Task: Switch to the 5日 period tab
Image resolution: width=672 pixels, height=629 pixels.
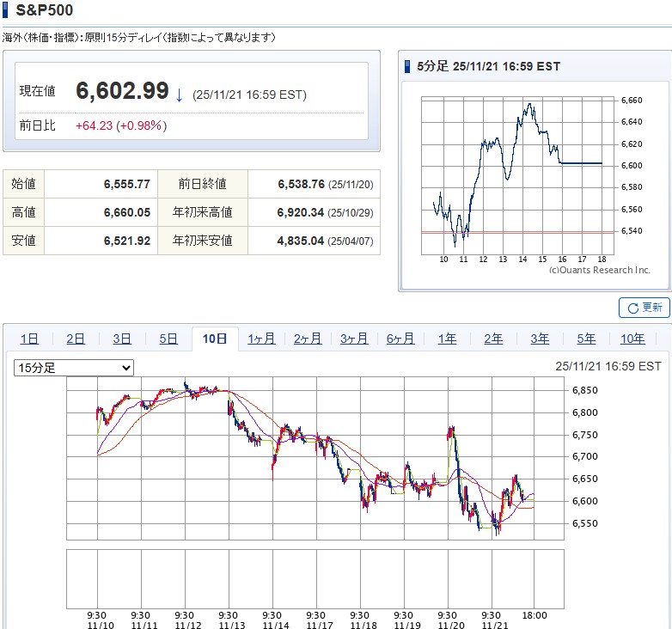Action: tap(168, 339)
